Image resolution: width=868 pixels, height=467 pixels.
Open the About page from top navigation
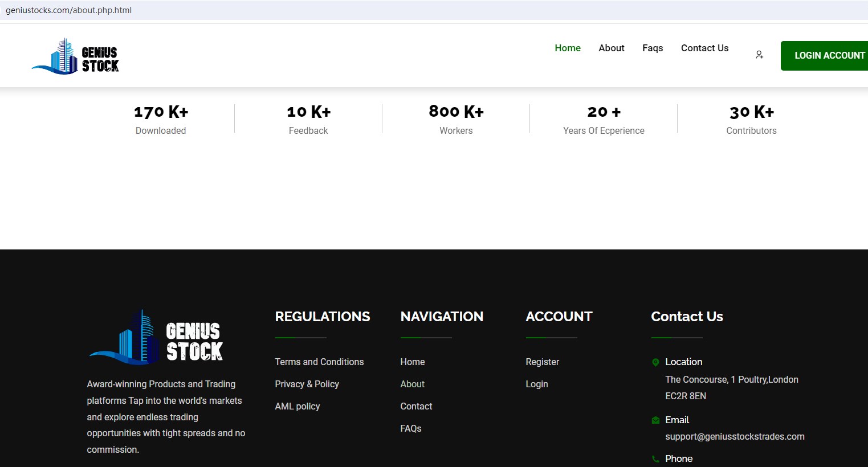click(x=611, y=48)
